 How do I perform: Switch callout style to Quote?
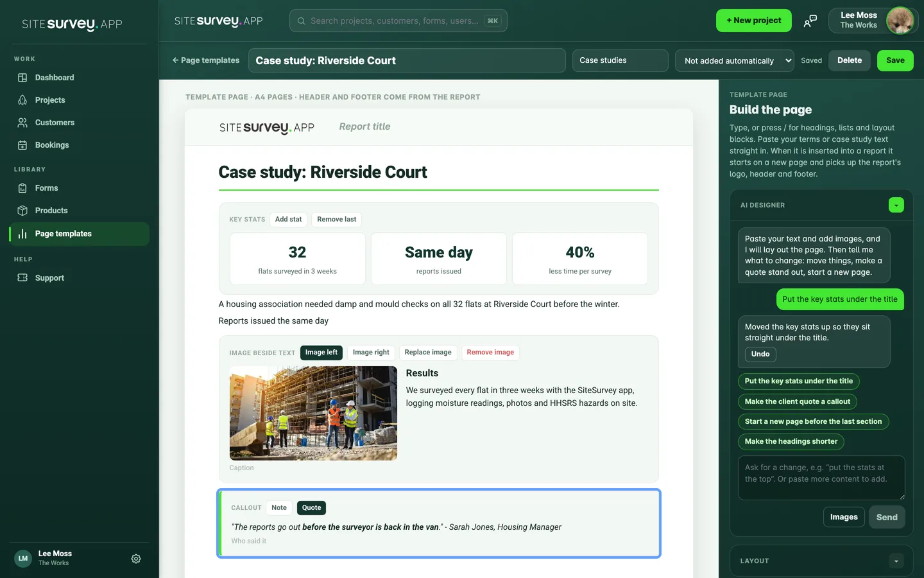pyautogui.click(x=312, y=508)
